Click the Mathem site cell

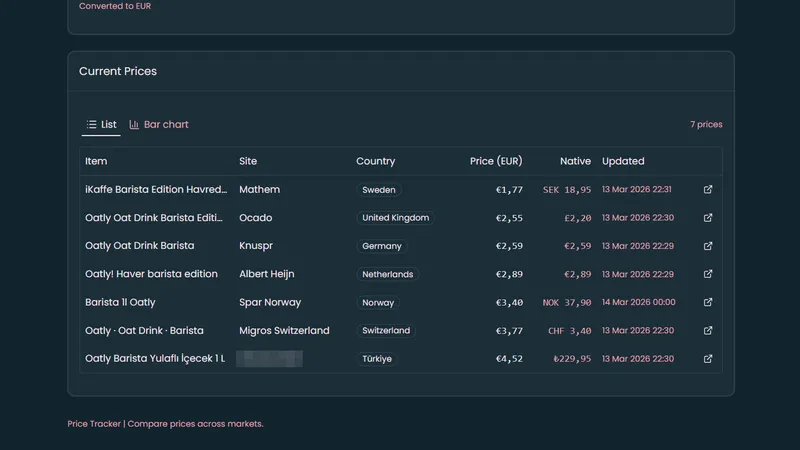click(x=259, y=189)
